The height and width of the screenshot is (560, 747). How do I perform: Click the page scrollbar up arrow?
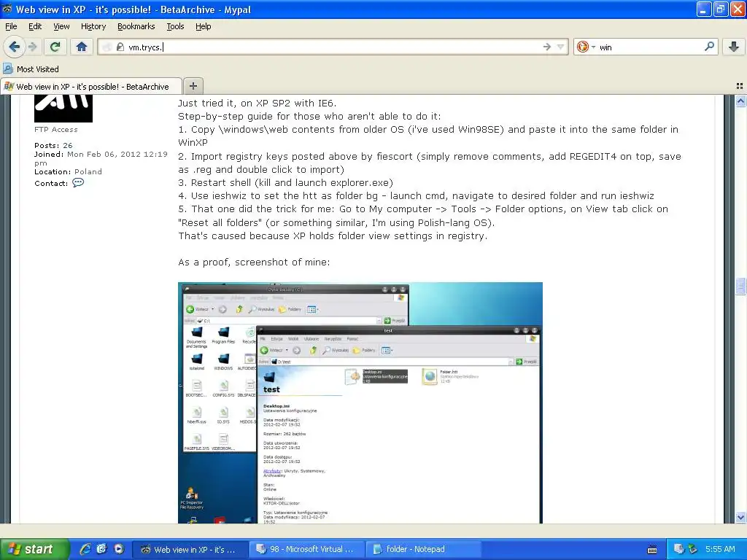740,101
